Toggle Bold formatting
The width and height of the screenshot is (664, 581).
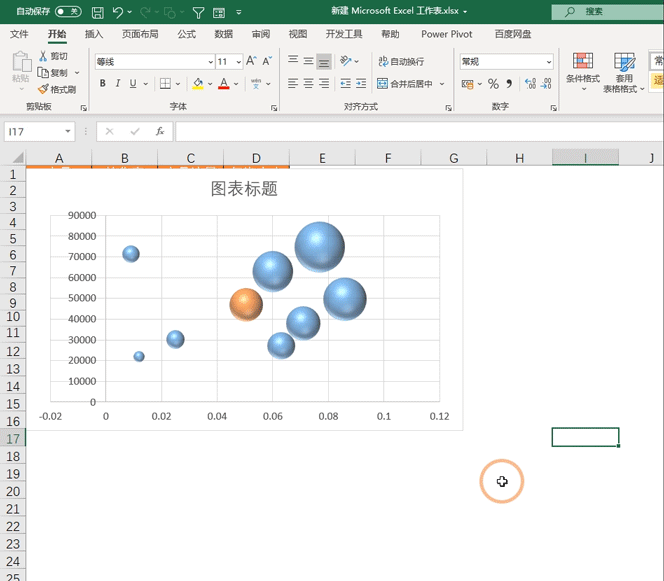[102, 84]
